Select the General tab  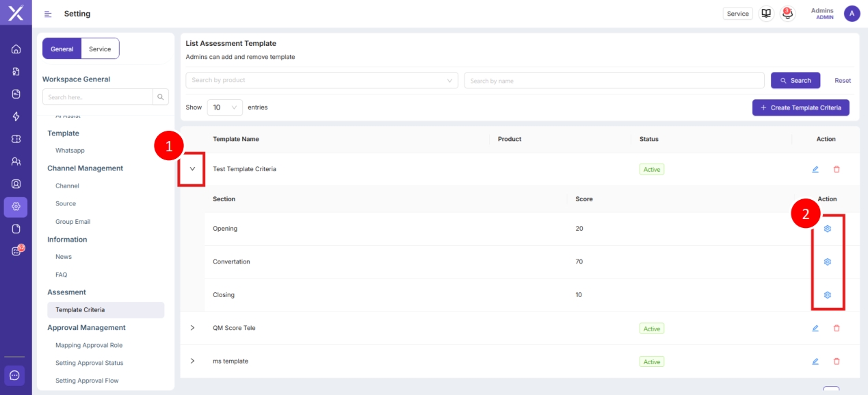[x=62, y=49]
